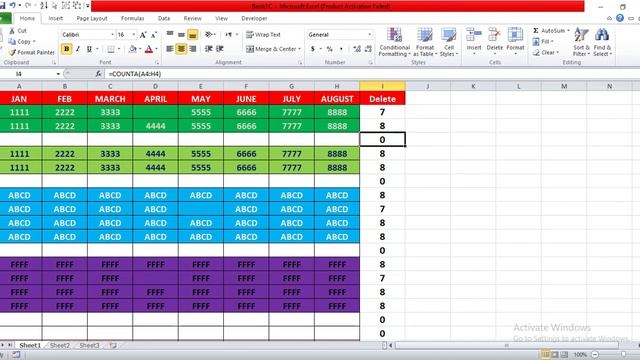Toggle Bottom Align in ribbon
Image resolution: width=640 pixels, height=360 pixels.
click(x=193, y=35)
